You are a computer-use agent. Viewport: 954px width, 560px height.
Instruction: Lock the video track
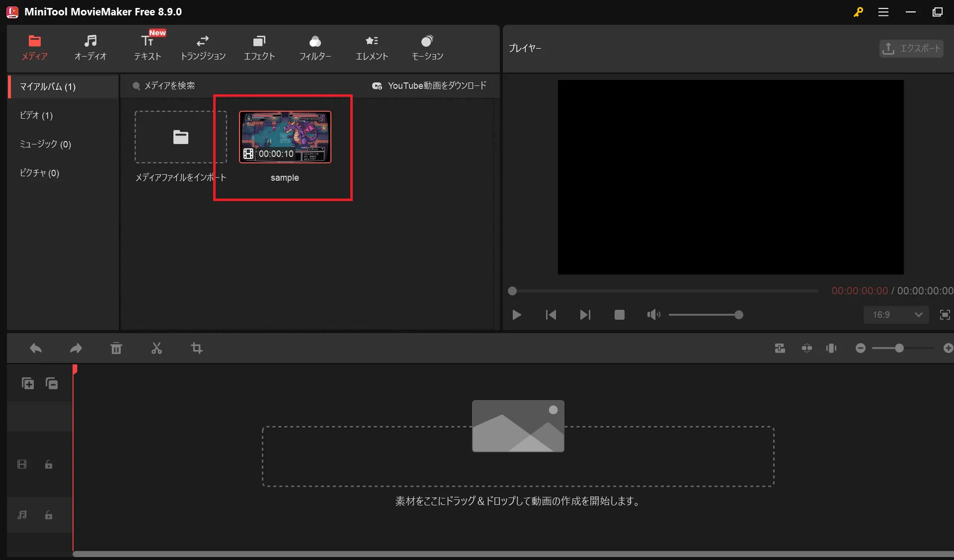click(x=49, y=464)
